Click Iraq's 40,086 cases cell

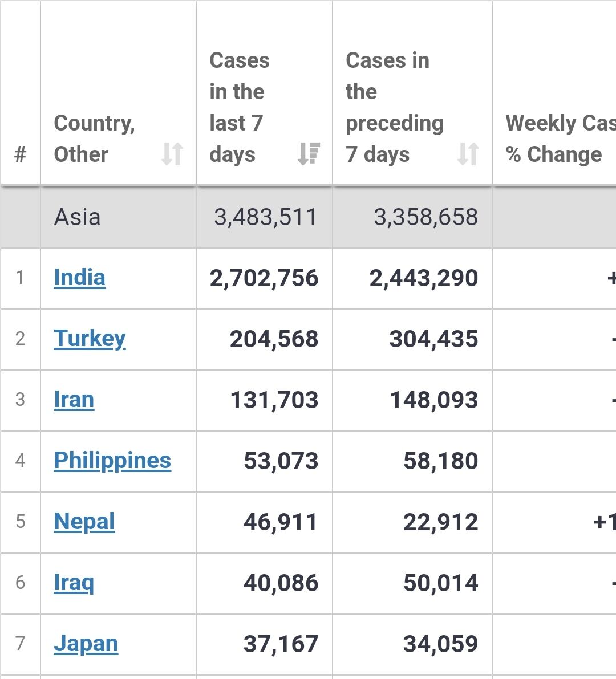280,583
